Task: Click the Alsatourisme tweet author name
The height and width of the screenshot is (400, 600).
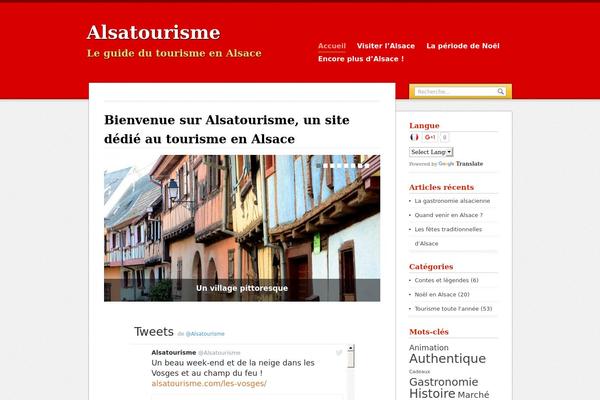Action: pos(173,353)
